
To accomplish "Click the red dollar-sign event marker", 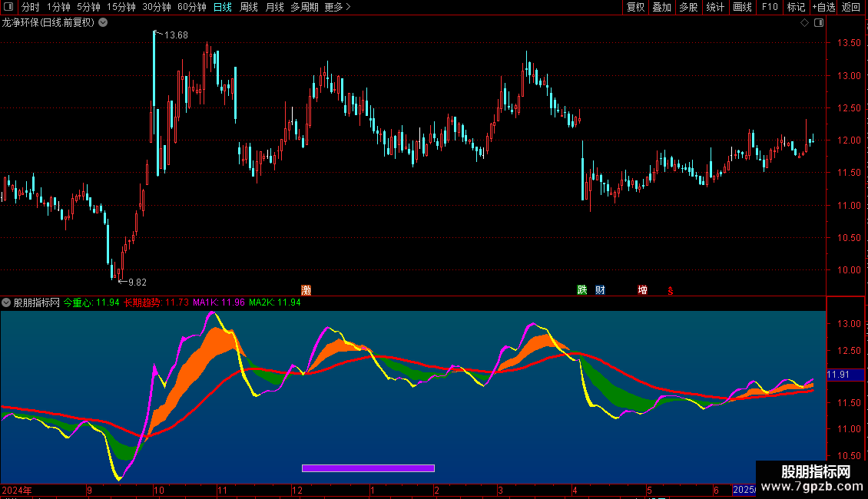I will click(x=671, y=290).
